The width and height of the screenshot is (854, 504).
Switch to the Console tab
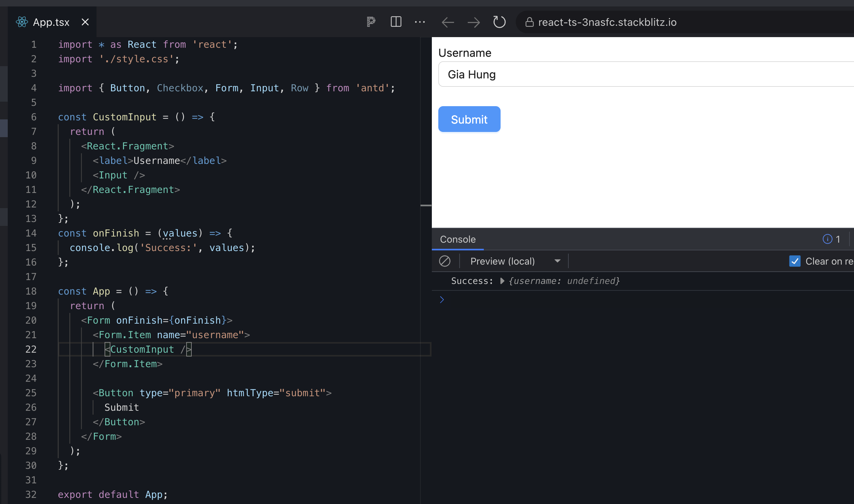pos(457,239)
